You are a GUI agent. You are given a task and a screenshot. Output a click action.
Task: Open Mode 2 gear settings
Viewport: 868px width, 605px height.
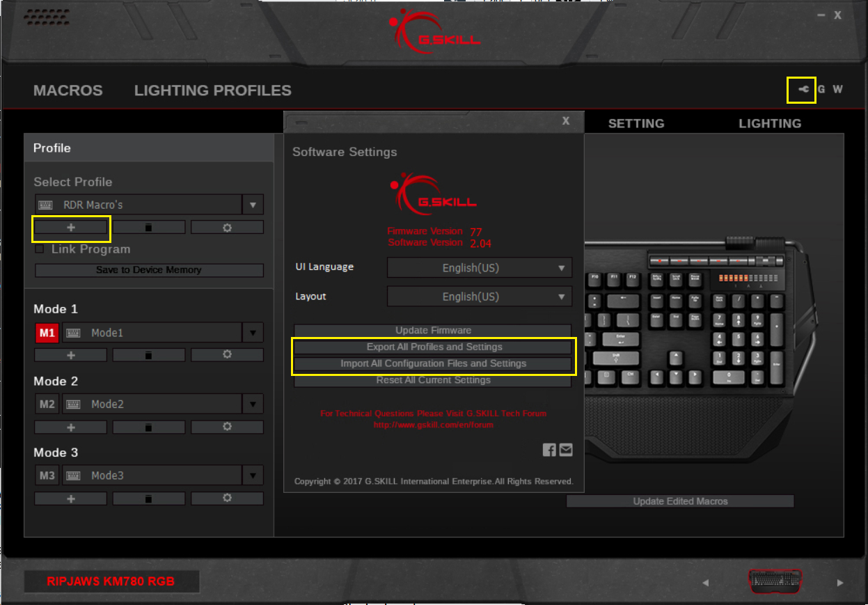point(227,427)
